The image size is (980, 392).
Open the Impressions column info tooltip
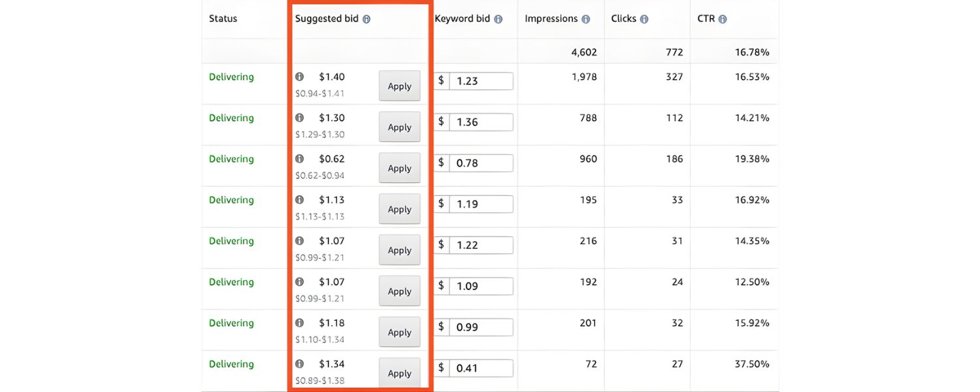pyautogui.click(x=585, y=19)
